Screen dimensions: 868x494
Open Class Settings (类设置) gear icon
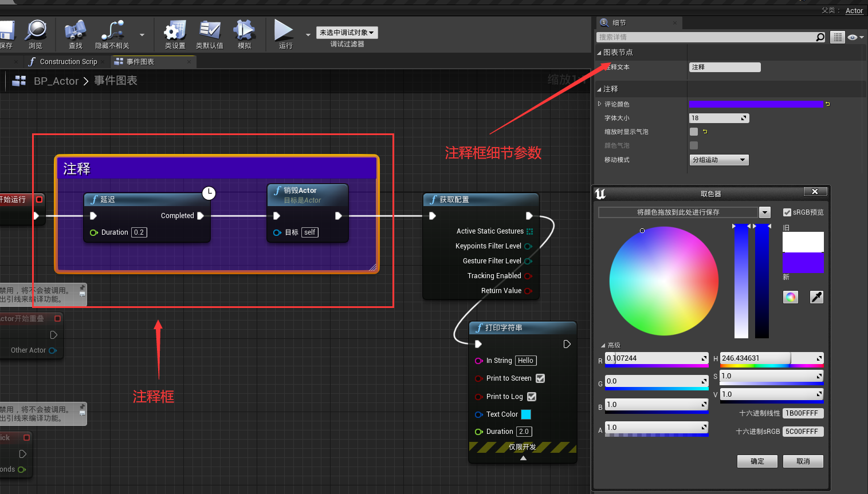coord(175,30)
